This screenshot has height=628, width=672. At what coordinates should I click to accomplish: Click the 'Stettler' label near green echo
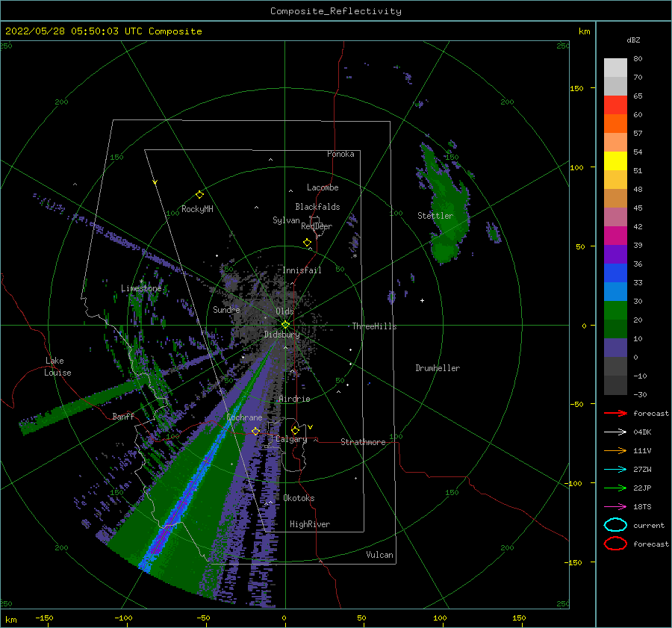click(435, 216)
